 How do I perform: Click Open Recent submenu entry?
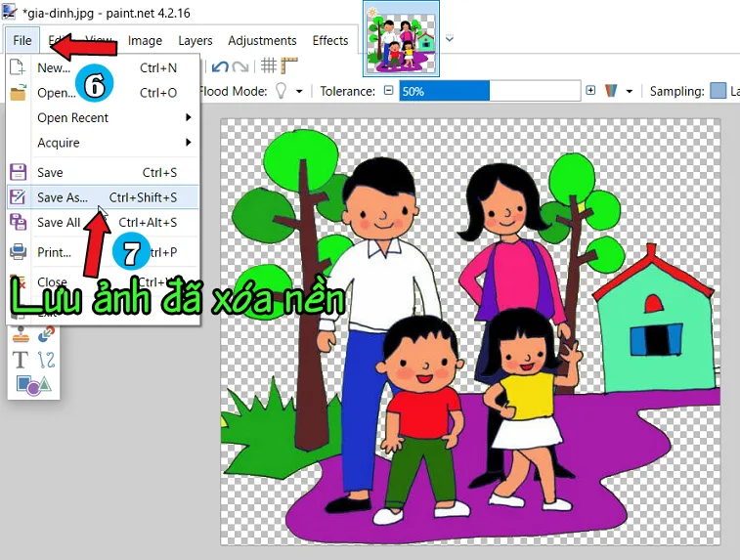[x=103, y=117]
